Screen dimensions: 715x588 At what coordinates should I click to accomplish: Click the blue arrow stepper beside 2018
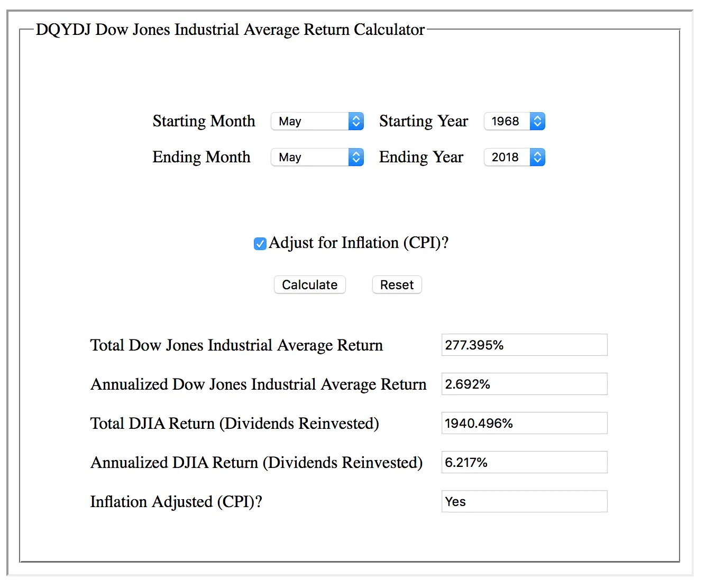[537, 157]
